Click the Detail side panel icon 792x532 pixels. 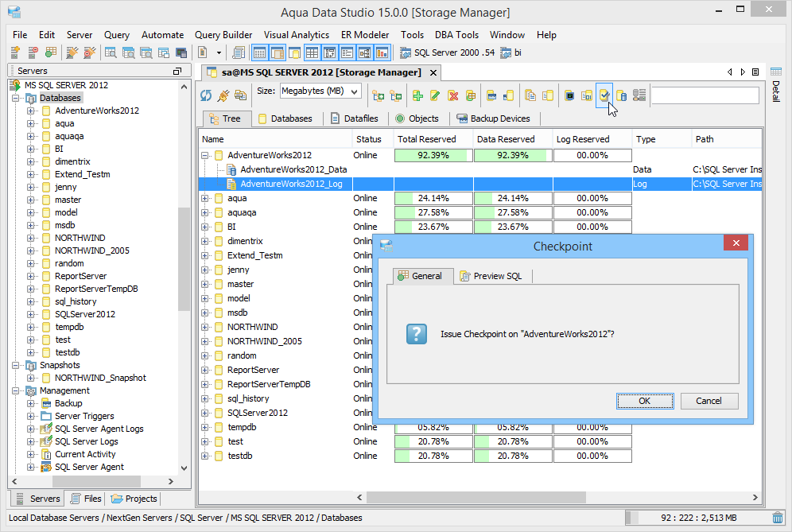pyautogui.click(x=776, y=72)
